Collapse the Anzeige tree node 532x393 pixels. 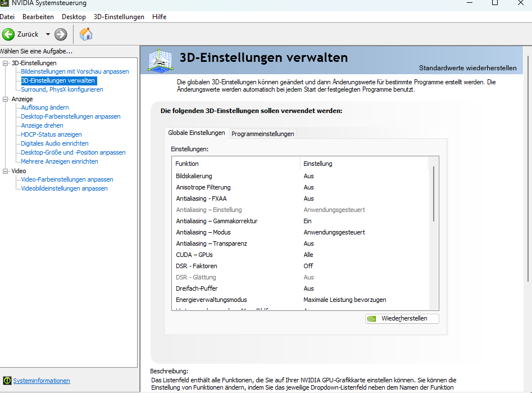(5, 99)
